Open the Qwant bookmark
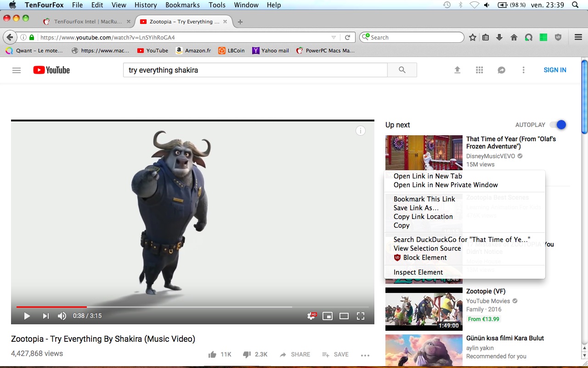The height and width of the screenshot is (368, 588). click(34, 51)
